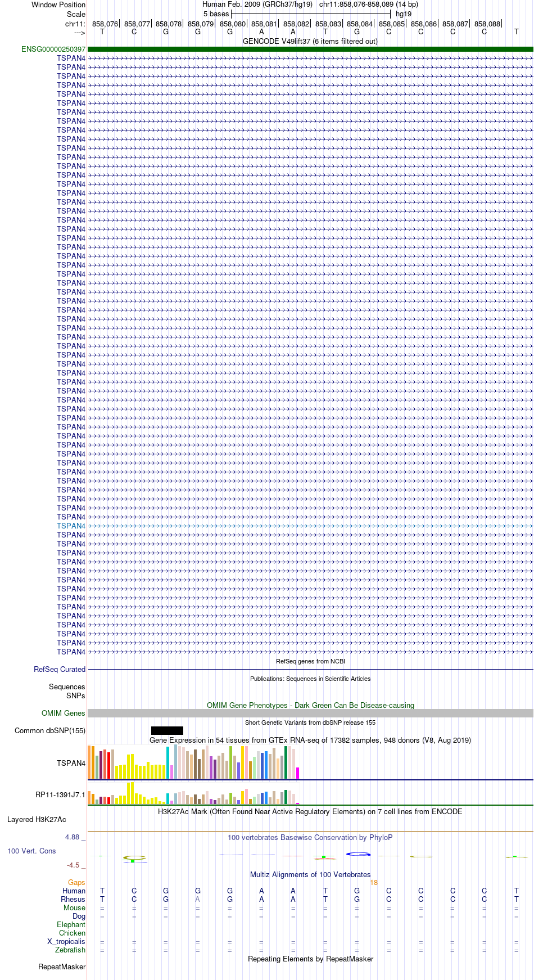Viewport: 534px width, 980px height.
Task: Select the Rhesus alignment row label
Action: (x=73, y=899)
